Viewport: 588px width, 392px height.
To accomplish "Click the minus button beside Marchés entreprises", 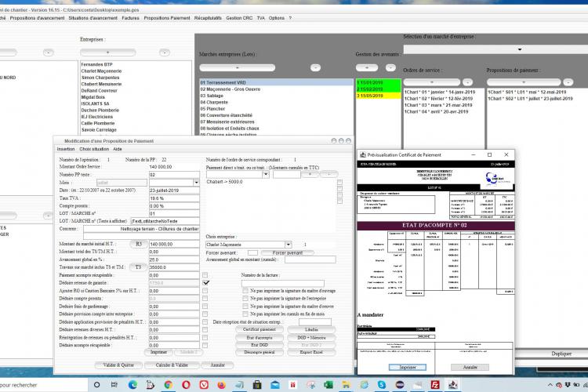I will pyautogui.click(x=315, y=67).
